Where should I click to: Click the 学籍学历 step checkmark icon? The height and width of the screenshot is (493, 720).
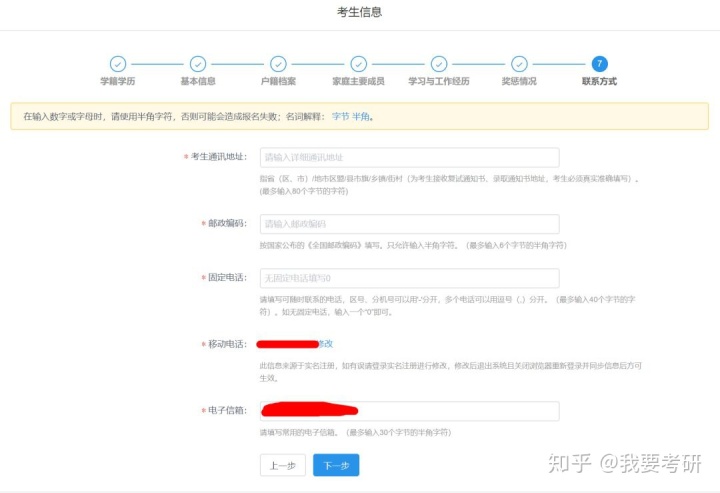[x=118, y=64]
